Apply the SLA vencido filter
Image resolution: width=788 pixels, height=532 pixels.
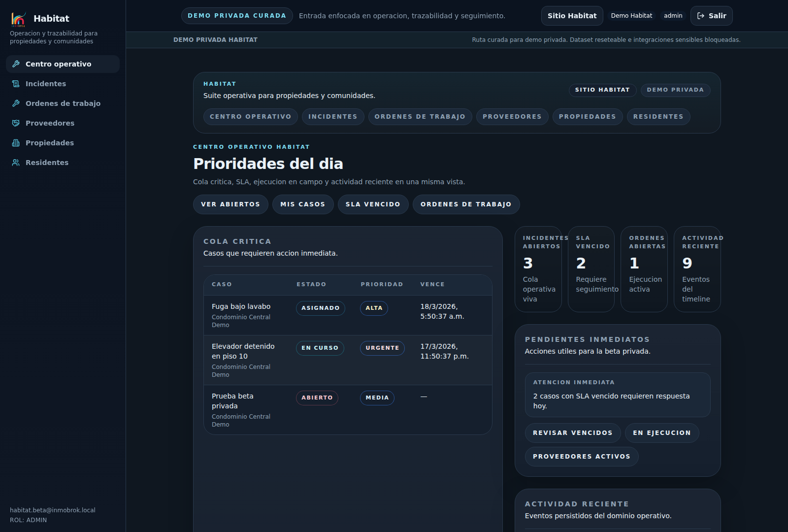pos(373,204)
